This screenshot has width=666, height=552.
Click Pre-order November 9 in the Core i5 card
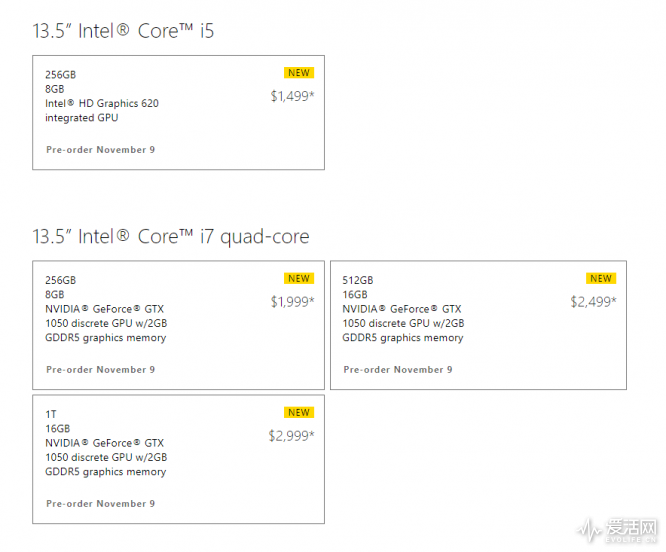point(100,150)
